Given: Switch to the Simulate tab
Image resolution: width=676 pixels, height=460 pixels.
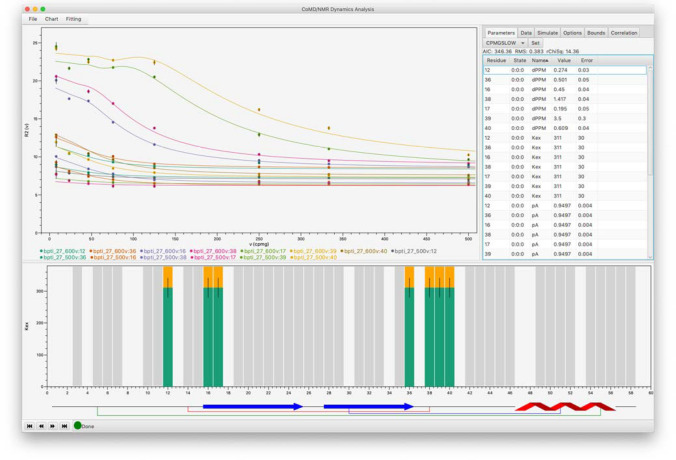Looking at the screenshot, I should point(548,33).
